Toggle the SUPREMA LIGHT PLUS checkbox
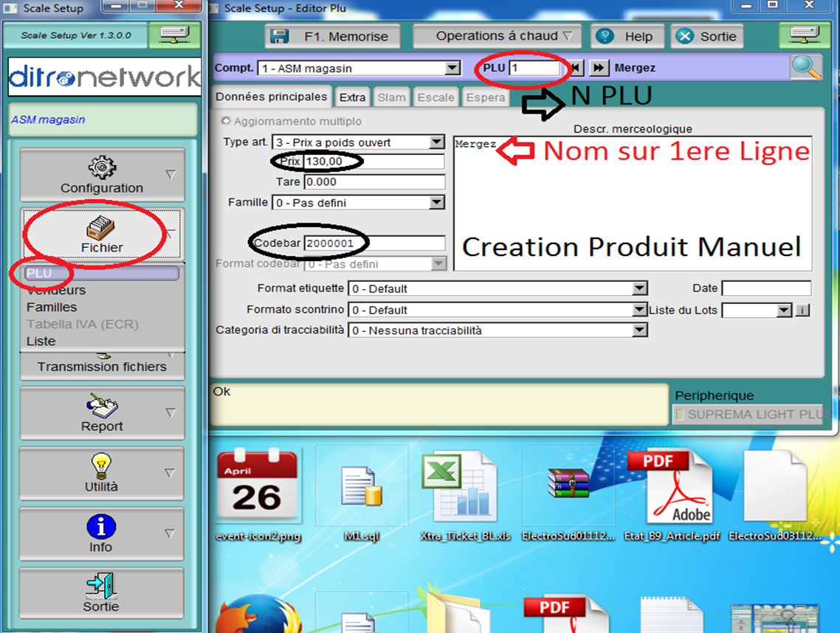Screen dimensions: 840x633 (681, 415)
